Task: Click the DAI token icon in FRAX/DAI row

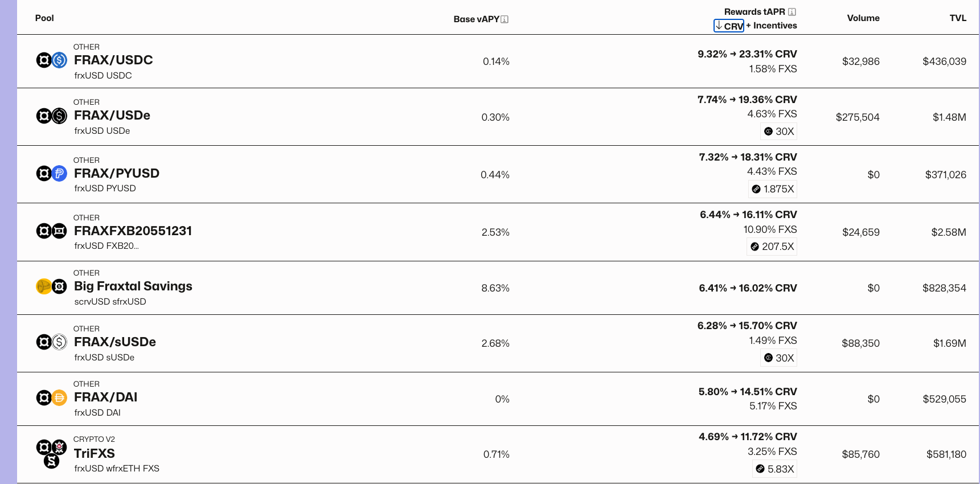Action: coord(59,398)
